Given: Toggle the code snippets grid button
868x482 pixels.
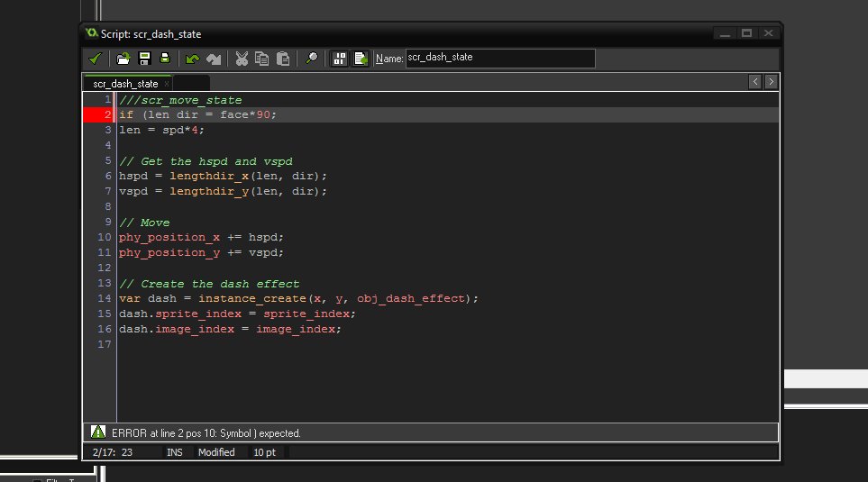Looking at the screenshot, I should coord(339,58).
